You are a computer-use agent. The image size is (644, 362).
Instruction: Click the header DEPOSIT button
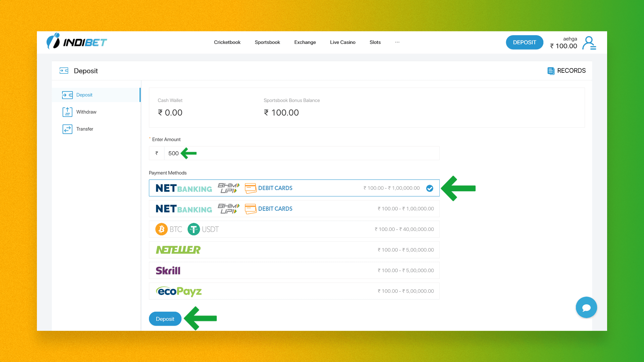click(524, 42)
